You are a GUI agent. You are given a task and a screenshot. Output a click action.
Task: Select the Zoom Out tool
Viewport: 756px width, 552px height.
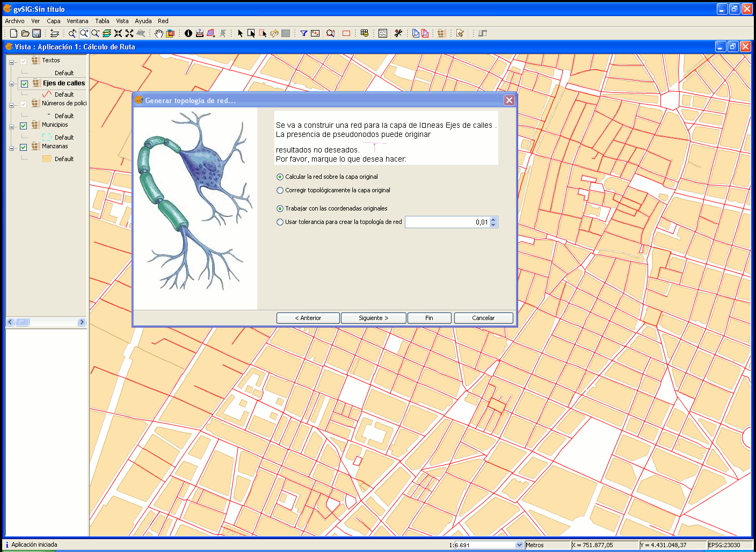[x=95, y=33]
